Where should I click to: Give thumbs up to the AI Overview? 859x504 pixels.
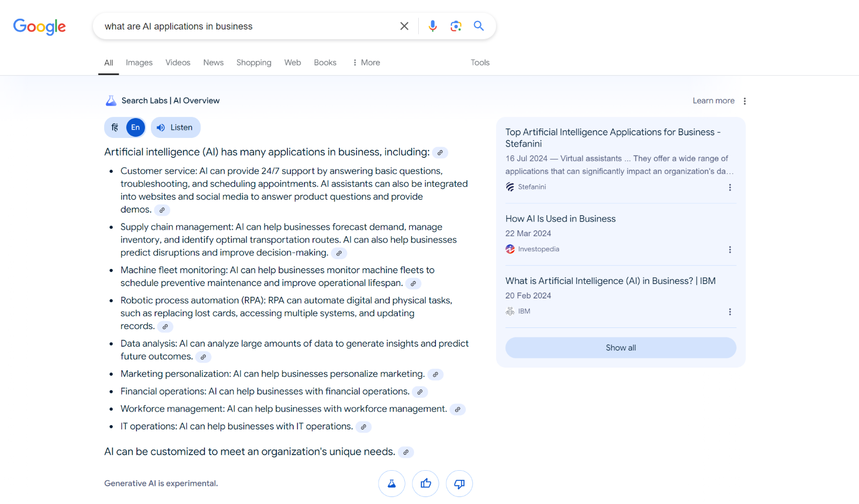point(425,483)
